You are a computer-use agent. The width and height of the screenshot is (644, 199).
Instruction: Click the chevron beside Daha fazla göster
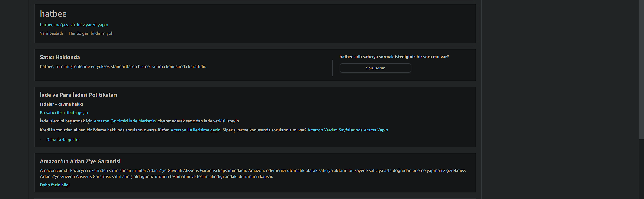42,140
